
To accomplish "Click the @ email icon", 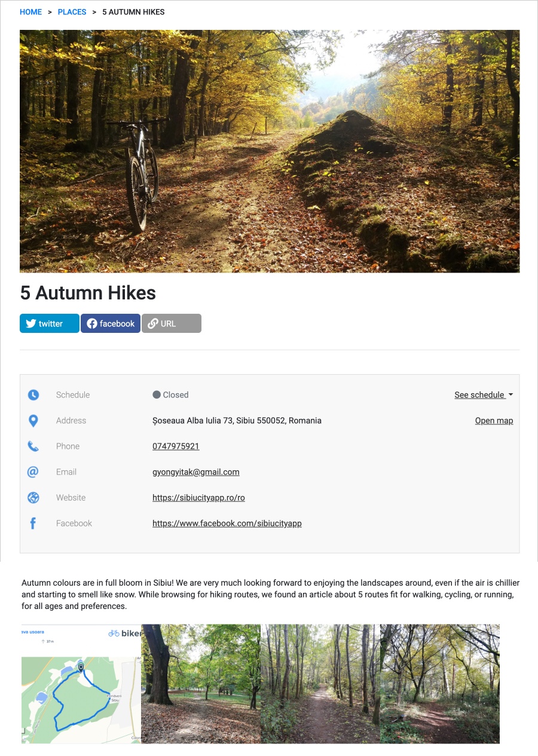I will (x=33, y=472).
